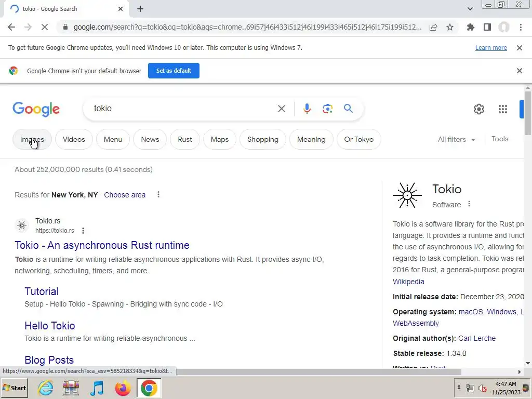Open the Windows Start menu

[15, 388]
